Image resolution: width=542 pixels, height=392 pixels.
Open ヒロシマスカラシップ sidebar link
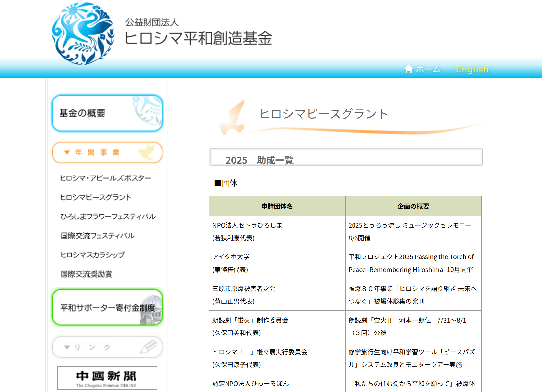point(93,255)
